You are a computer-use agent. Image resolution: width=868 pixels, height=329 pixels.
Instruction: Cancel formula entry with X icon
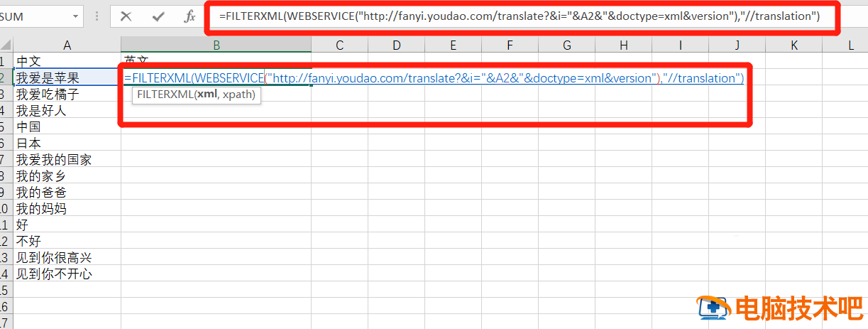126,16
